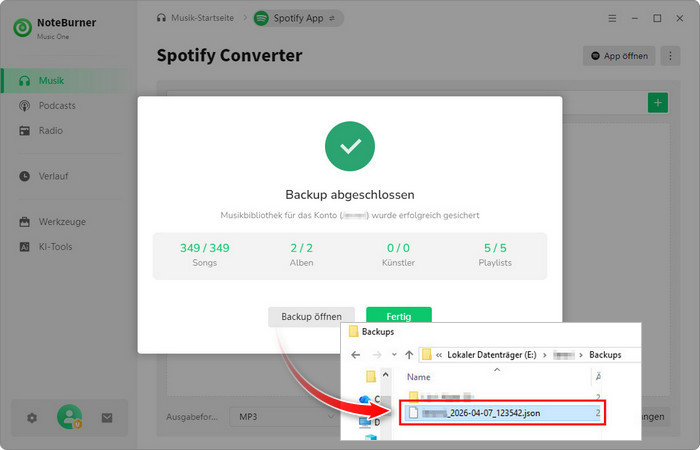Click the toolbox Werkzeuge icon

[25, 221]
